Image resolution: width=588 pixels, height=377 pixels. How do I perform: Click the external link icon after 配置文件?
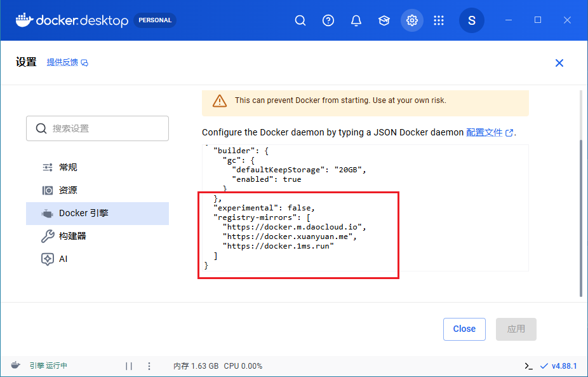point(509,133)
